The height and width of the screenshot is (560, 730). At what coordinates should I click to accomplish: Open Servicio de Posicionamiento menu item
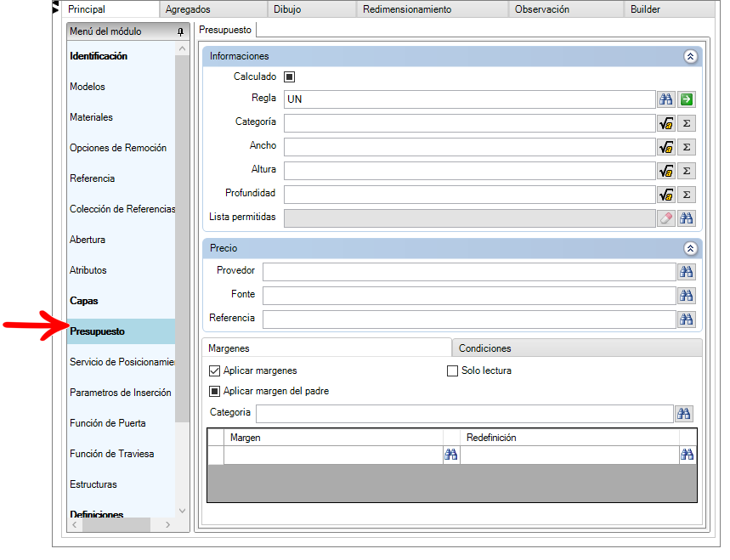121,362
